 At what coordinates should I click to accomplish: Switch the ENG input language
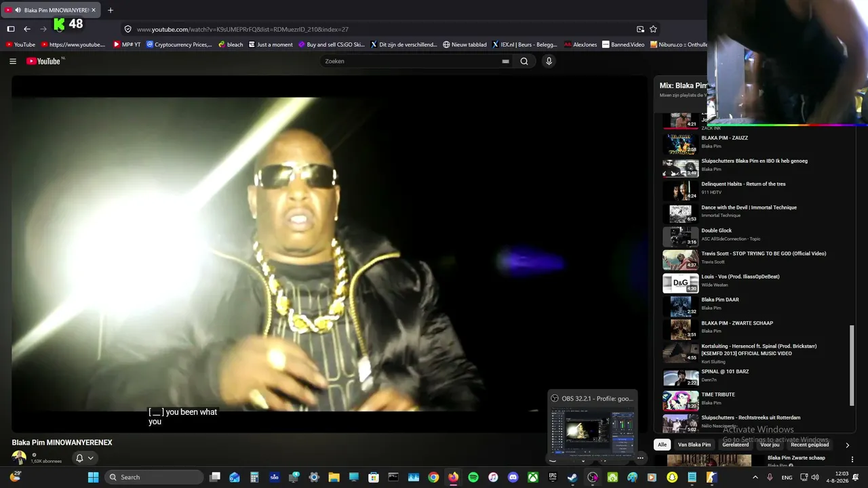[787, 477]
